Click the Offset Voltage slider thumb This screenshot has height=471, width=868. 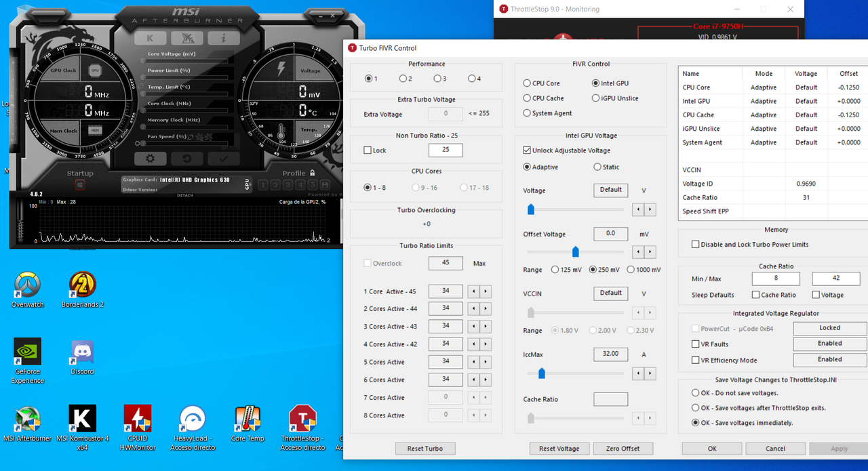[x=576, y=252]
